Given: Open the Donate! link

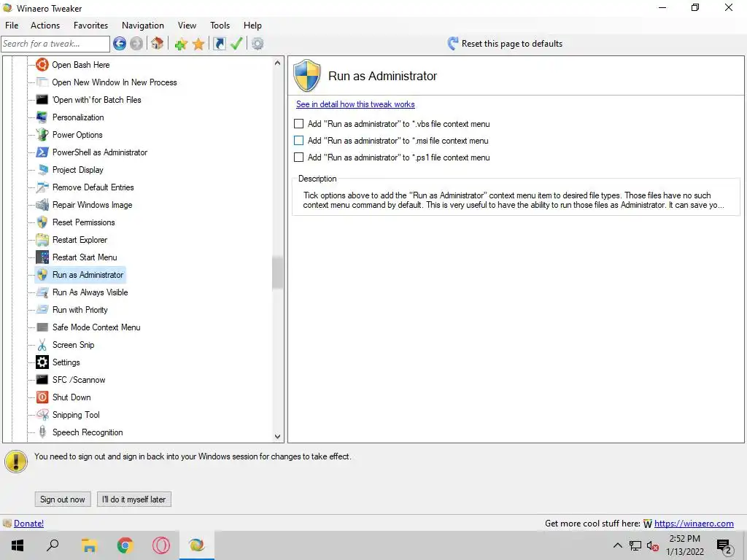Looking at the screenshot, I should coord(28,524).
